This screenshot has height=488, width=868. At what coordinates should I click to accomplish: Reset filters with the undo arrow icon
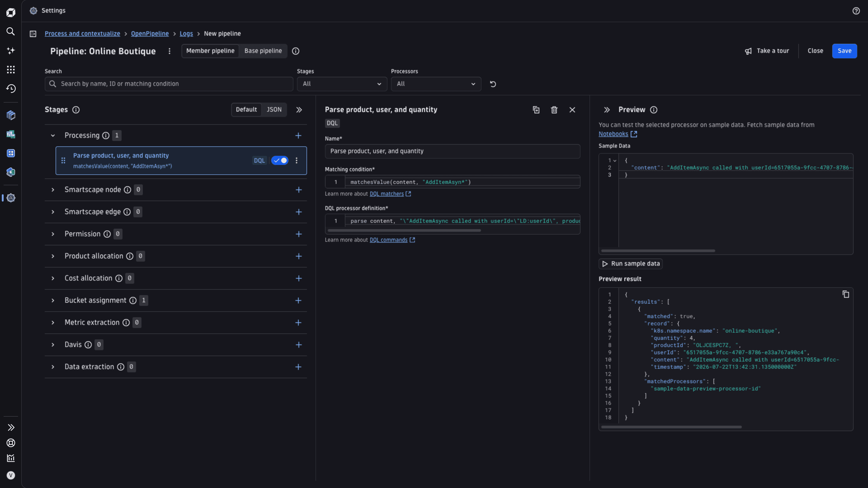pyautogui.click(x=493, y=84)
